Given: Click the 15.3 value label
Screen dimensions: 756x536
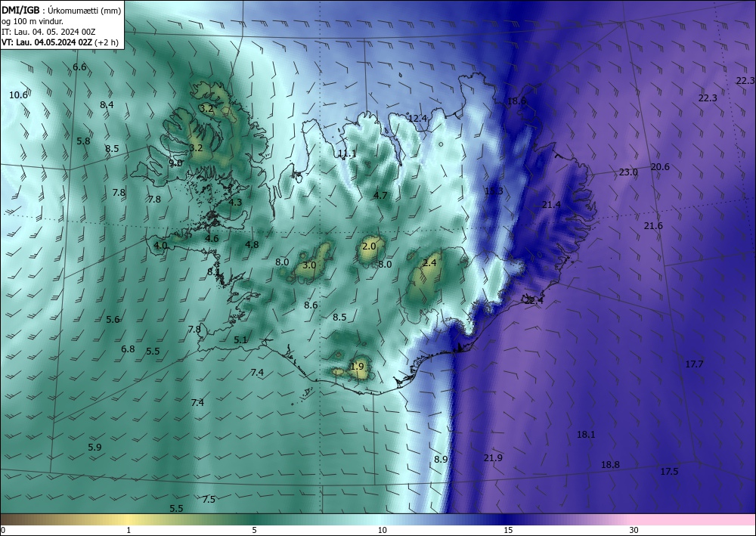Looking at the screenshot, I should (x=494, y=191).
